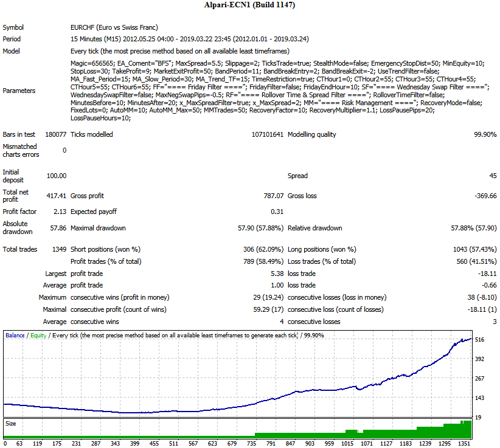This screenshot has width=500, height=448.
Task: Click the Ticks modelled value 107101641
Action: [268, 134]
